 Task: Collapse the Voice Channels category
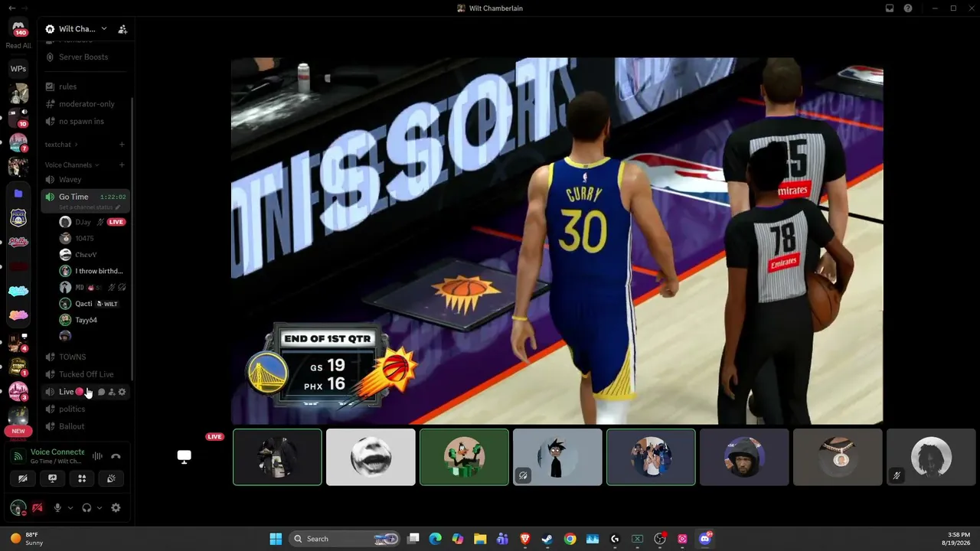73,165
